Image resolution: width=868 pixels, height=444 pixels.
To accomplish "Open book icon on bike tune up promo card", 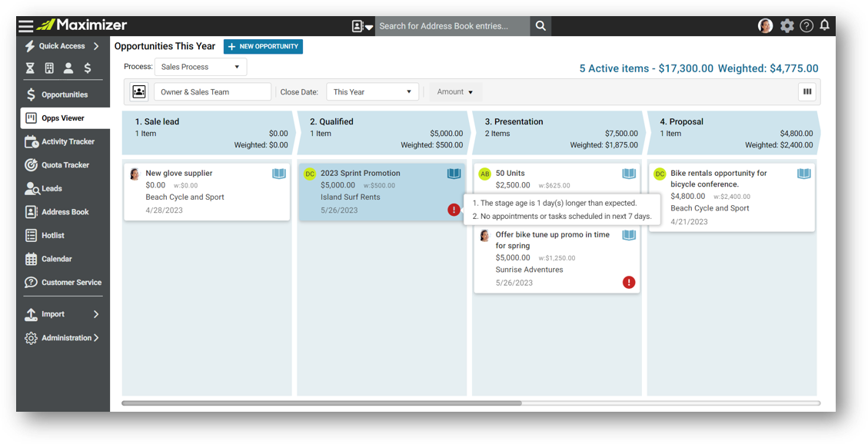I will [x=629, y=235].
